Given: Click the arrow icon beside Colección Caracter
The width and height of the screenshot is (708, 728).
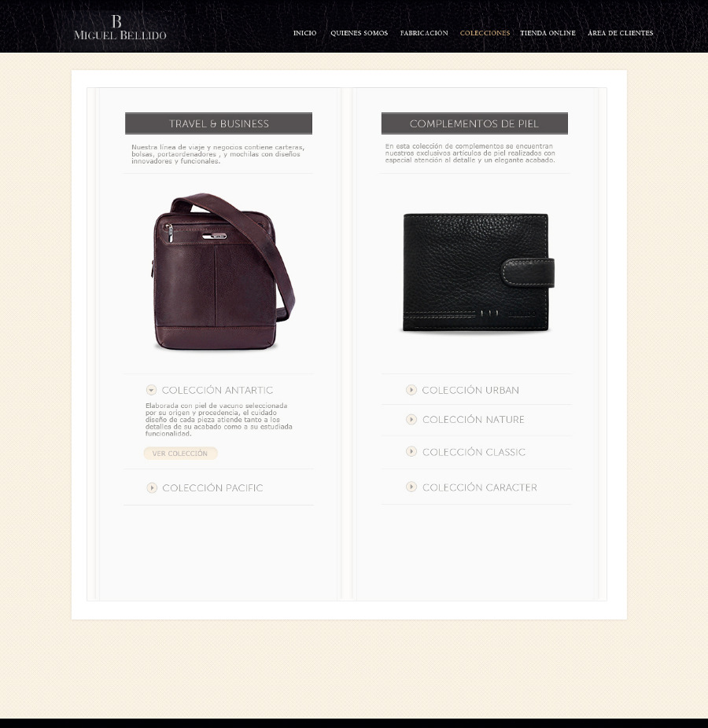Looking at the screenshot, I should tap(411, 487).
